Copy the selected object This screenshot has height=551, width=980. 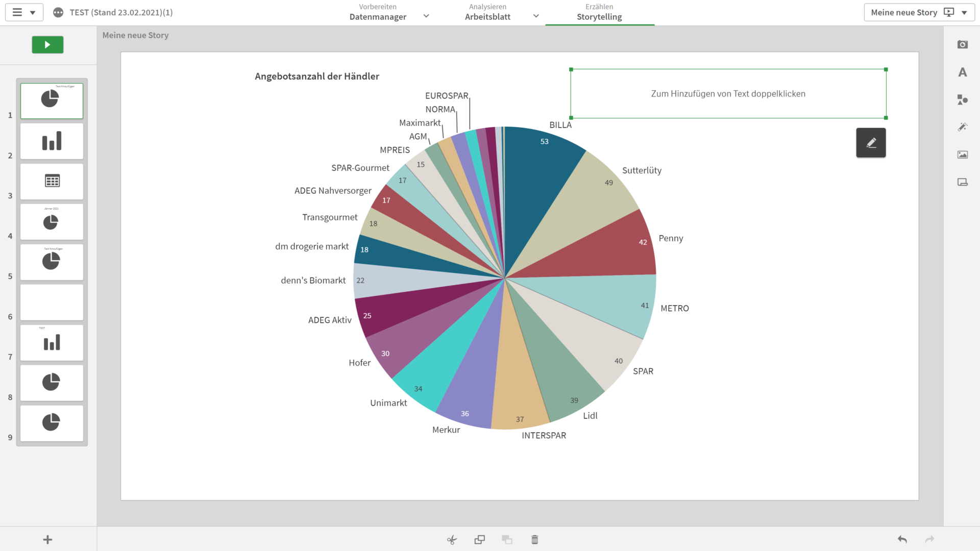pyautogui.click(x=479, y=540)
